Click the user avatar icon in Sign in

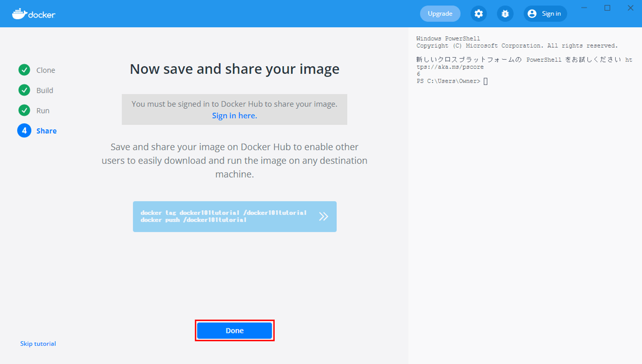point(532,14)
